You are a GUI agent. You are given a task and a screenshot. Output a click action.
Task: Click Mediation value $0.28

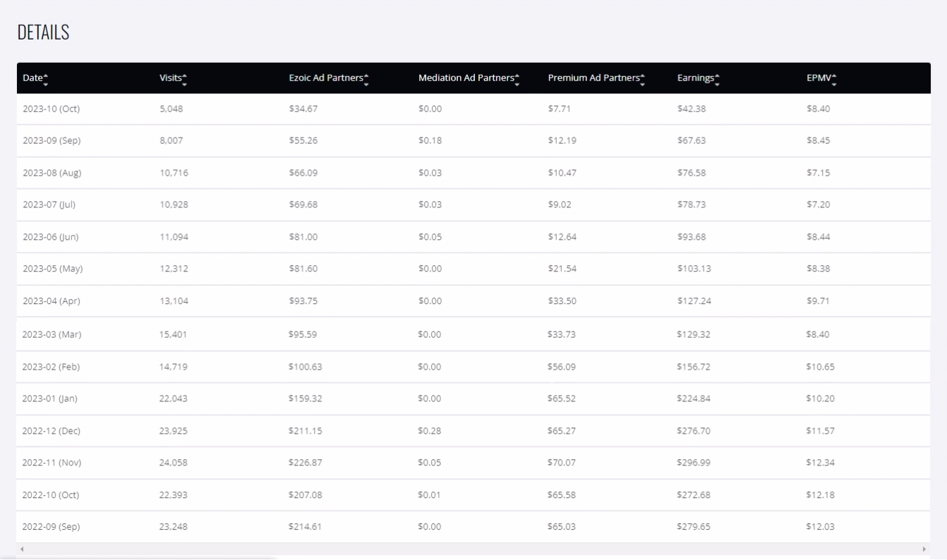coord(430,431)
